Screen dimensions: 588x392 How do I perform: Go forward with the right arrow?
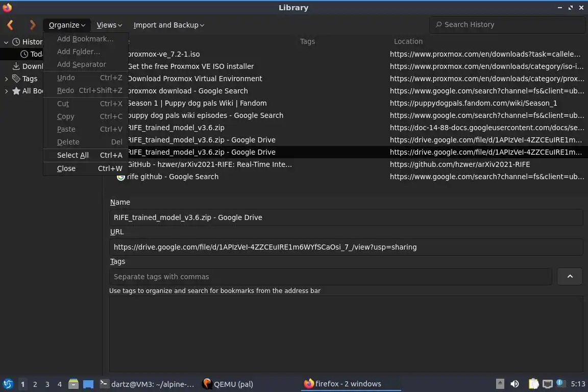point(33,25)
